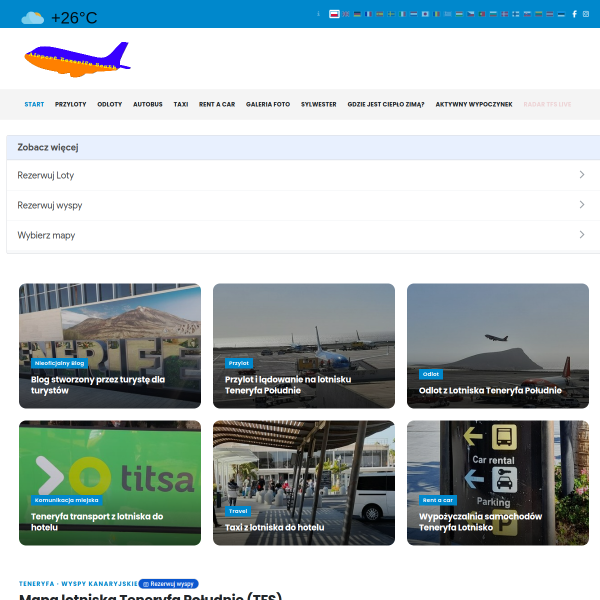The height and width of the screenshot is (600, 600).
Task: Open 'Taxi z lotniska do hotelu' article
Action: point(274,528)
